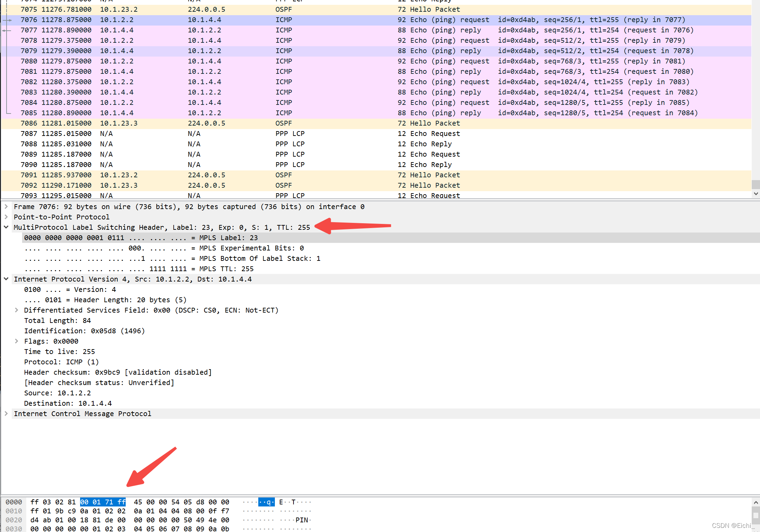The image size is (760, 532).
Task: Select the MPLS TTL: 255 field
Action: pos(391,269)
